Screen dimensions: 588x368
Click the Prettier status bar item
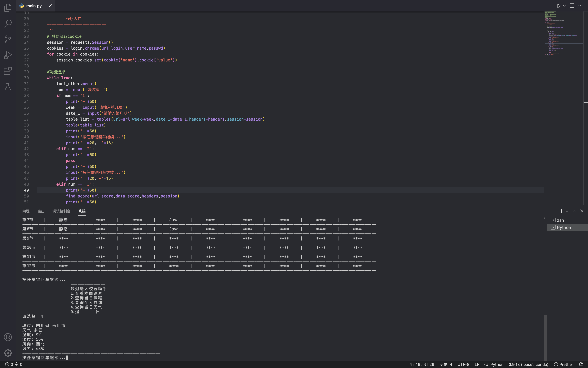point(563,364)
